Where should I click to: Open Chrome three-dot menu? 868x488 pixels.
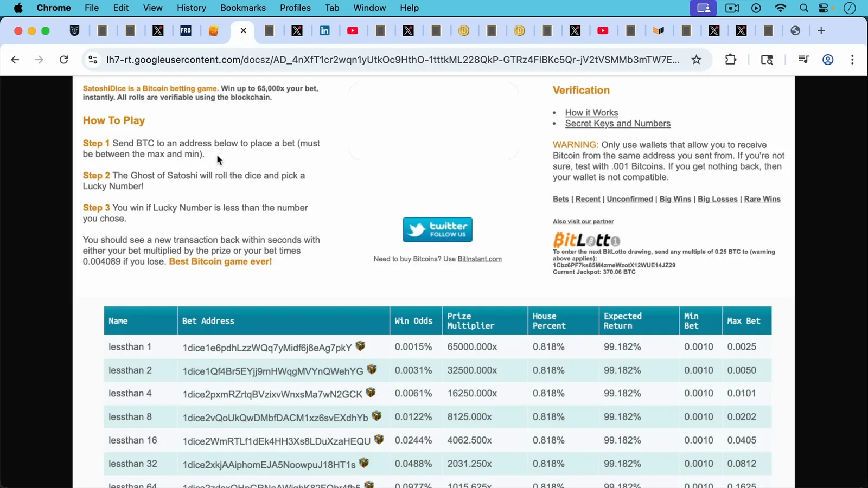(852, 60)
